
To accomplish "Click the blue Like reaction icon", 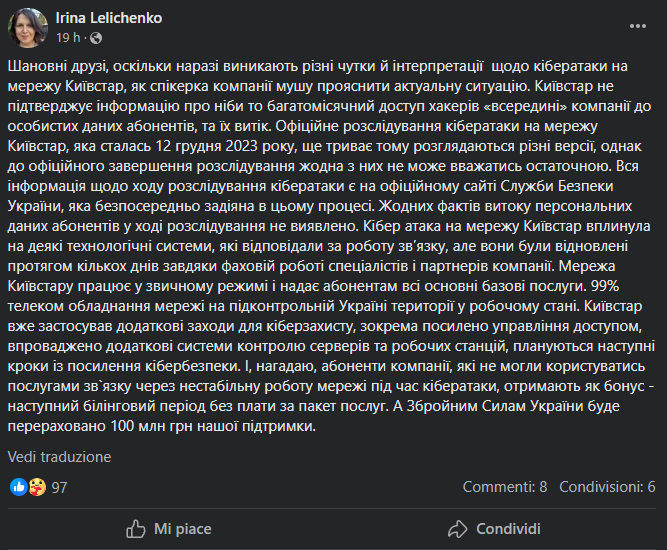I will 18,487.
